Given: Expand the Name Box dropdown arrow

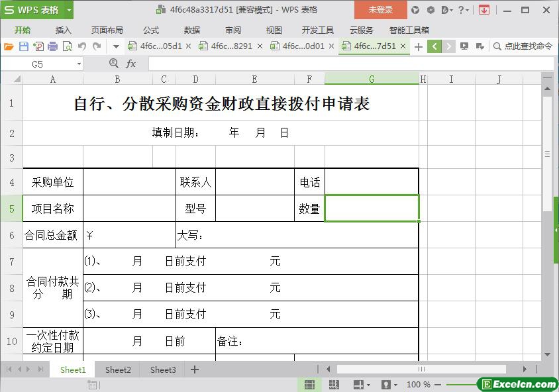Looking at the screenshot, I should [79, 64].
